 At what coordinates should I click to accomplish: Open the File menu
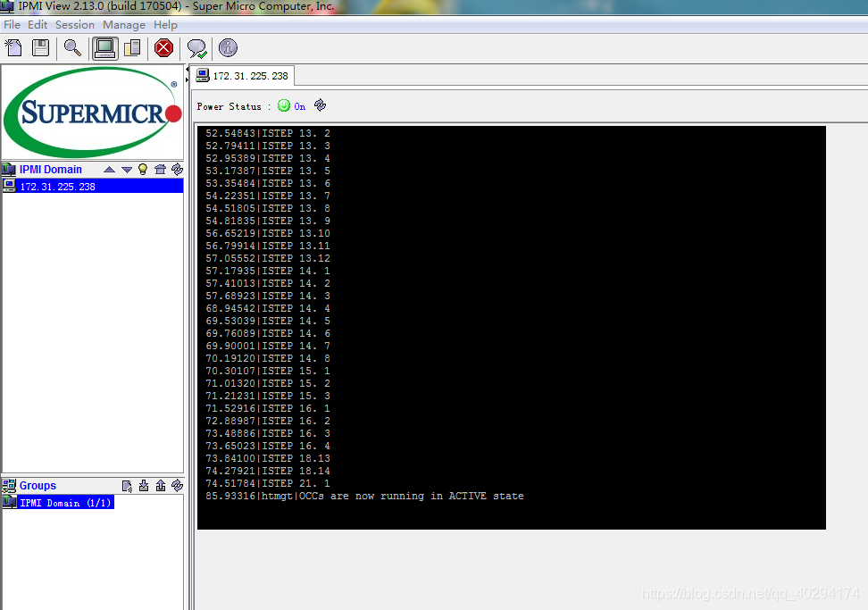(x=12, y=25)
